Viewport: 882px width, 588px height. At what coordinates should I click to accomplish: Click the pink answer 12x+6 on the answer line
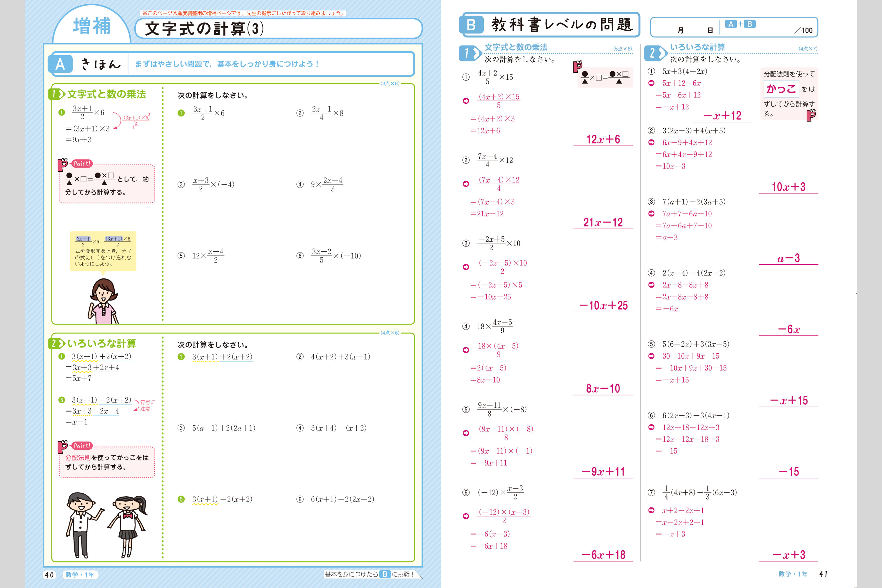pos(603,139)
